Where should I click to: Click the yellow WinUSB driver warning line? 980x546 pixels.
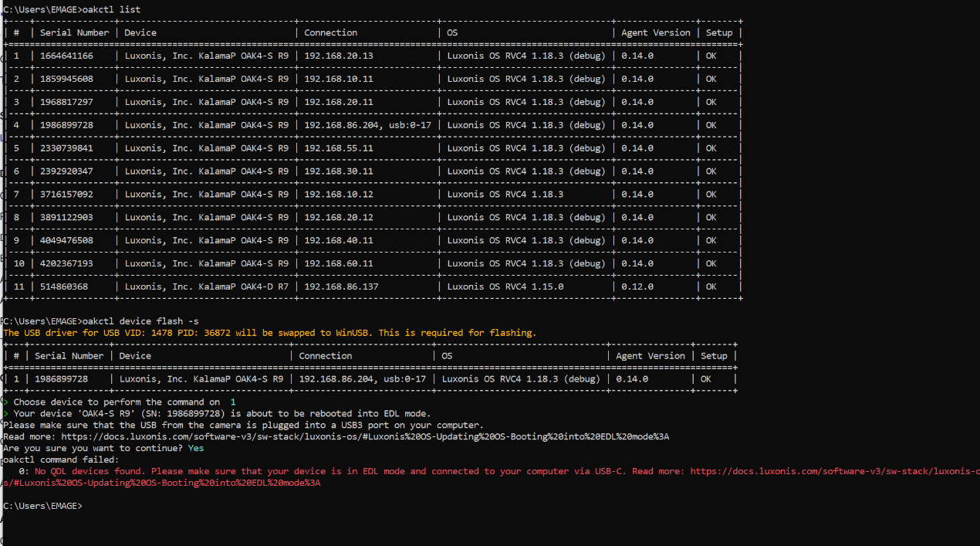tap(269, 333)
